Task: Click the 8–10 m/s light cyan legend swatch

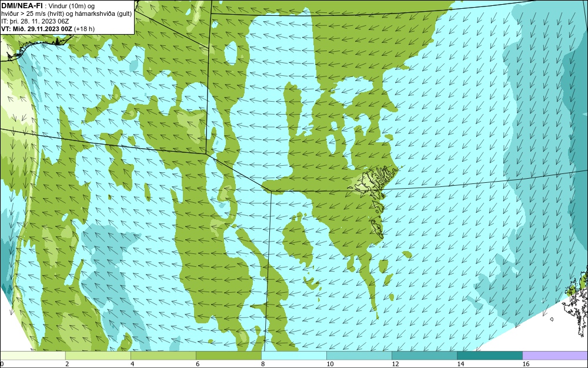Action: [x=293, y=356]
